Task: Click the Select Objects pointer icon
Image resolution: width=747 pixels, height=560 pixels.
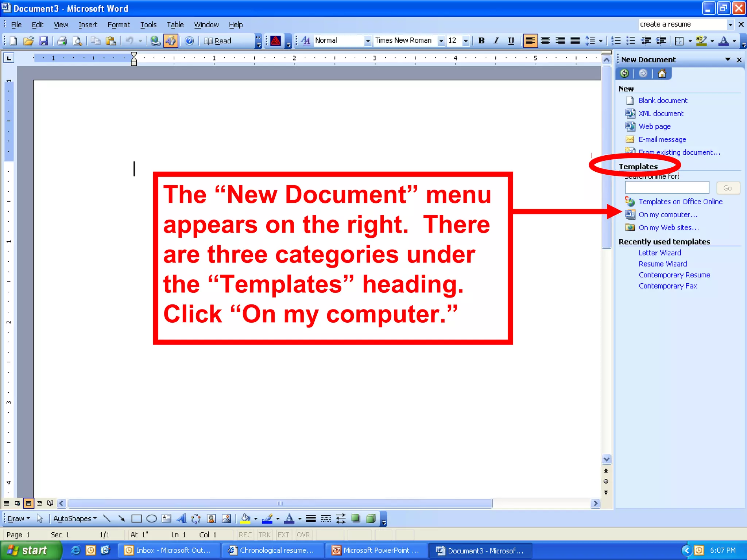Action: tap(40, 518)
